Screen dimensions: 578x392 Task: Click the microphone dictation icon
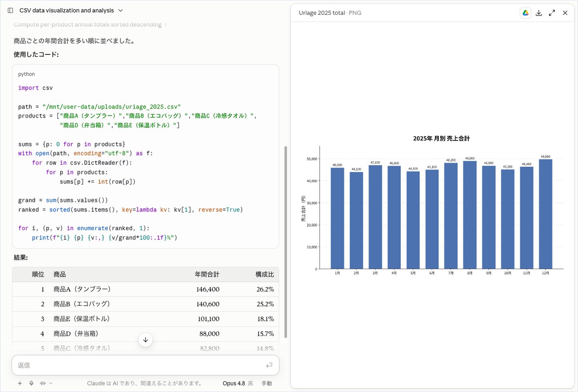pos(31,383)
